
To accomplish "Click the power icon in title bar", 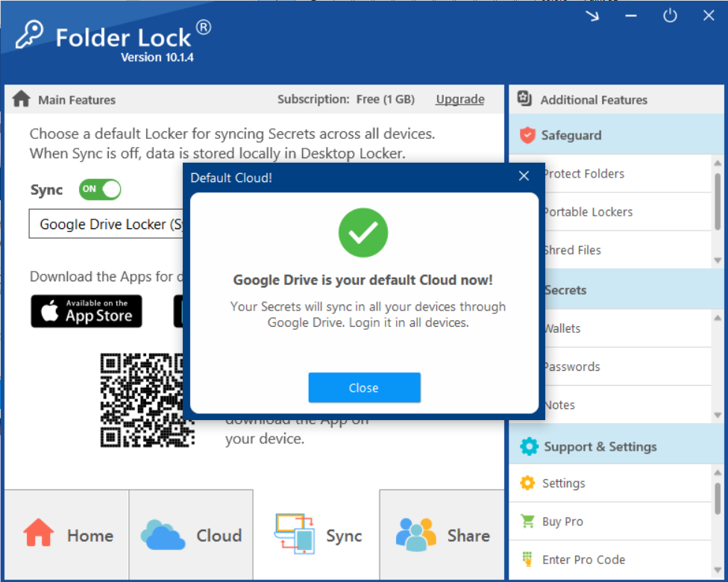I will pyautogui.click(x=670, y=16).
